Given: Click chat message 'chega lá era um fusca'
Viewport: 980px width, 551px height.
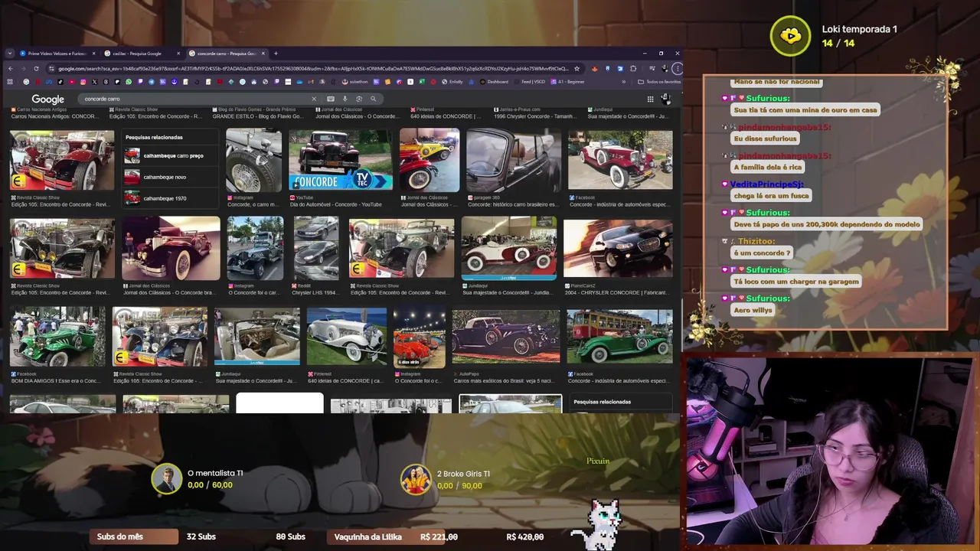Looking at the screenshot, I should 771,196.
